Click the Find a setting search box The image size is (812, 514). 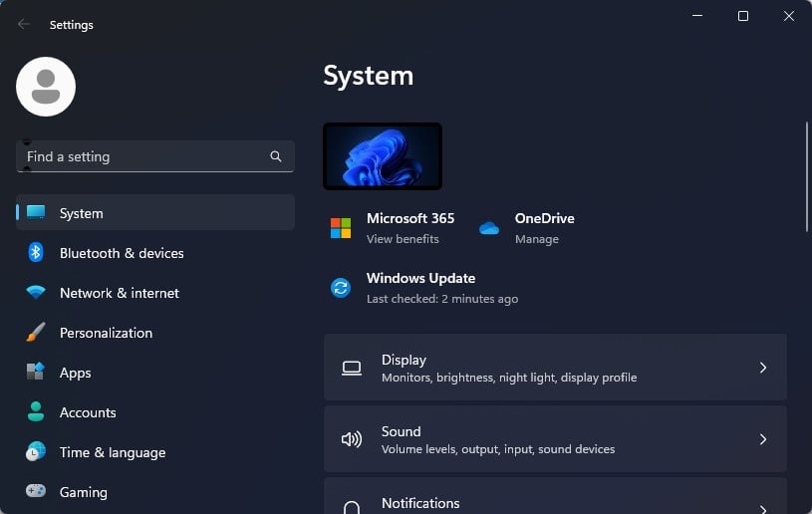pyautogui.click(x=155, y=156)
